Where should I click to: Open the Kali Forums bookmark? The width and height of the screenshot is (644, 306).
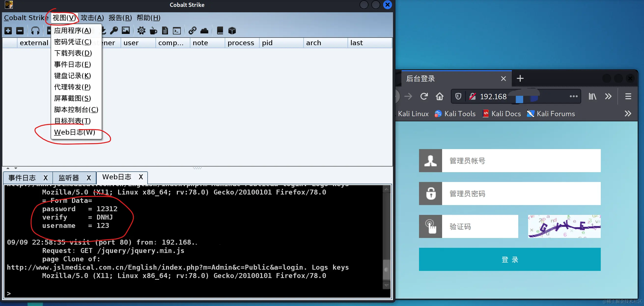pyautogui.click(x=551, y=114)
